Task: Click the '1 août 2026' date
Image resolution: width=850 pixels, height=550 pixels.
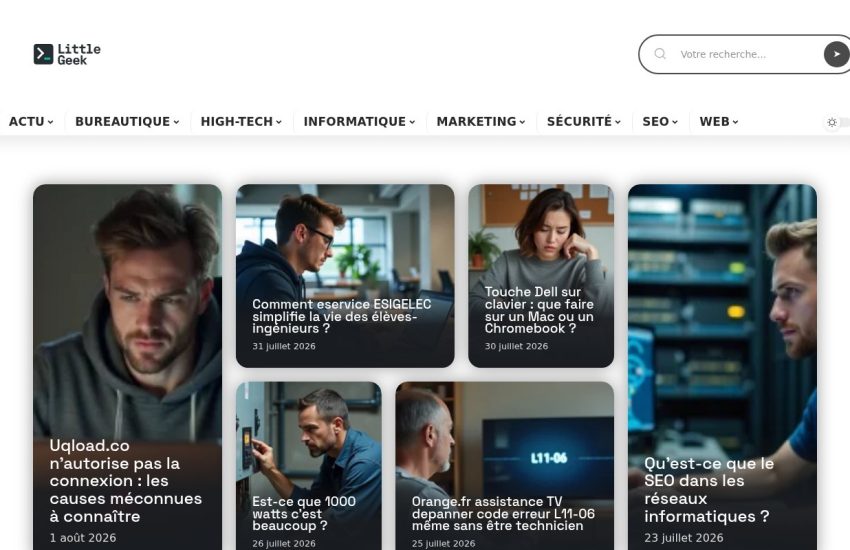Action: tap(83, 538)
